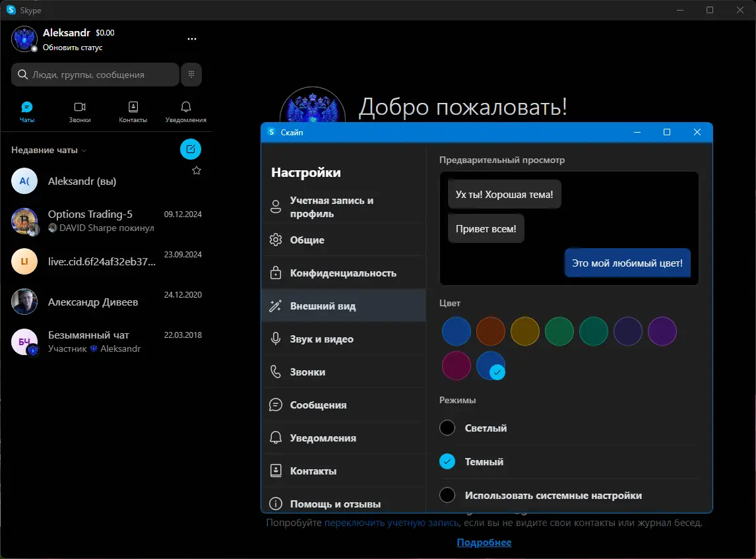Pick the green color swatch
This screenshot has width=756, height=559.
click(559, 331)
